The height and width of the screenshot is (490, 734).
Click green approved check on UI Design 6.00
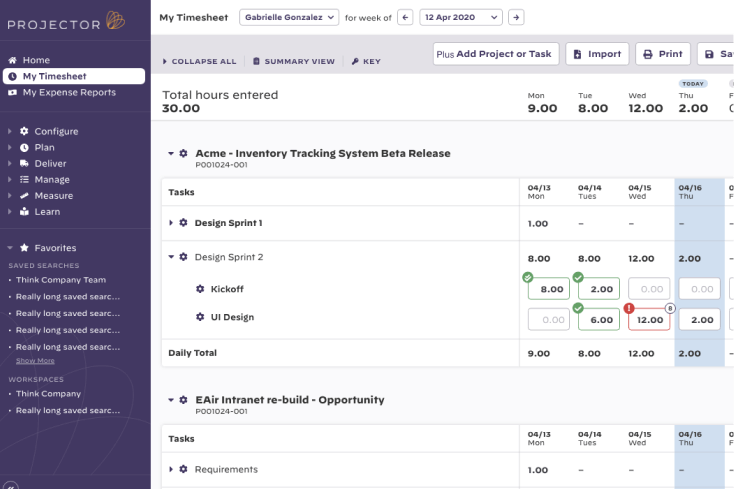pos(578,308)
